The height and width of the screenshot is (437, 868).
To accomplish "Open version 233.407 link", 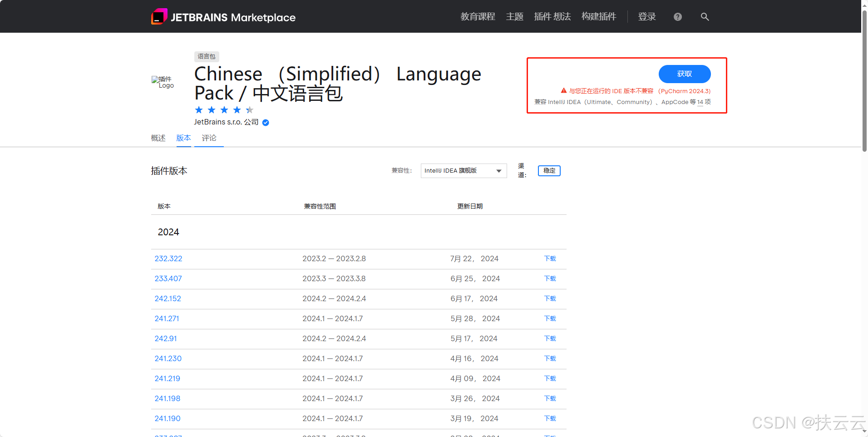I will [168, 279].
